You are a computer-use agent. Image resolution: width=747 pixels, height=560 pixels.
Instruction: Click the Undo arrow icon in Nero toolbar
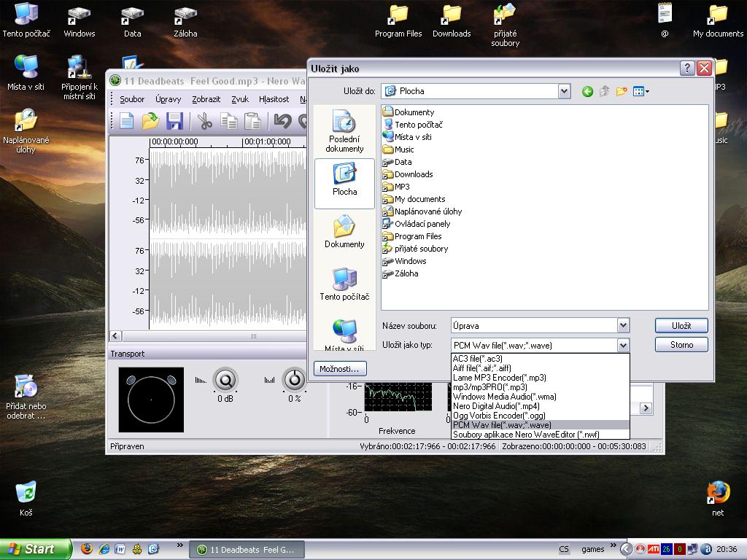(282, 121)
